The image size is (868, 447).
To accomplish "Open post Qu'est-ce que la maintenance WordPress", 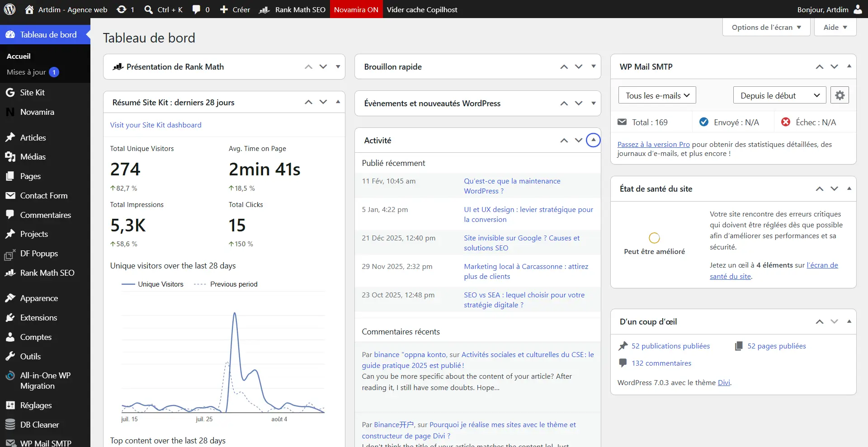I will pyautogui.click(x=512, y=186).
